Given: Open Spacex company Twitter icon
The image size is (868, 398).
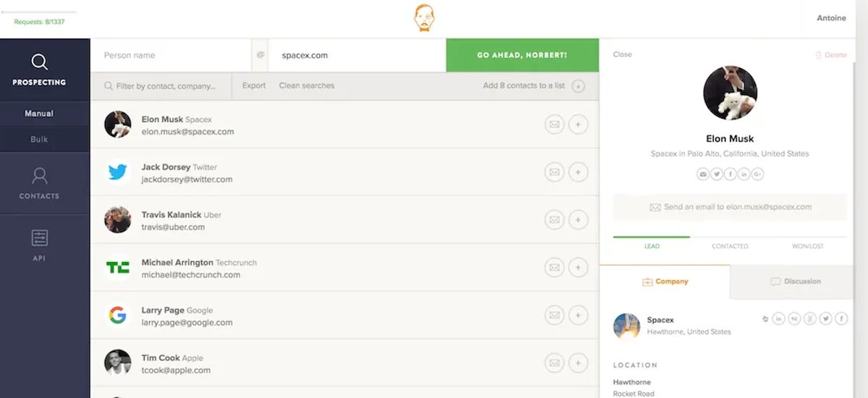Looking at the screenshot, I should pos(825,318).
